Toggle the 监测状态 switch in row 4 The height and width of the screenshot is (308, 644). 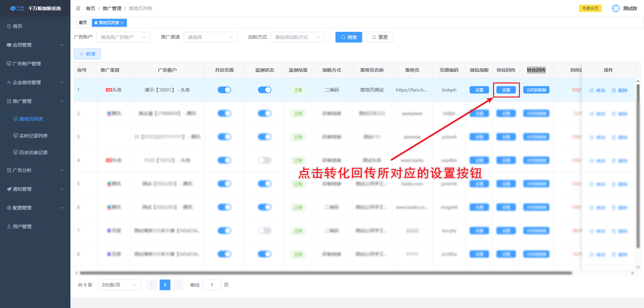tap(265, 160)
